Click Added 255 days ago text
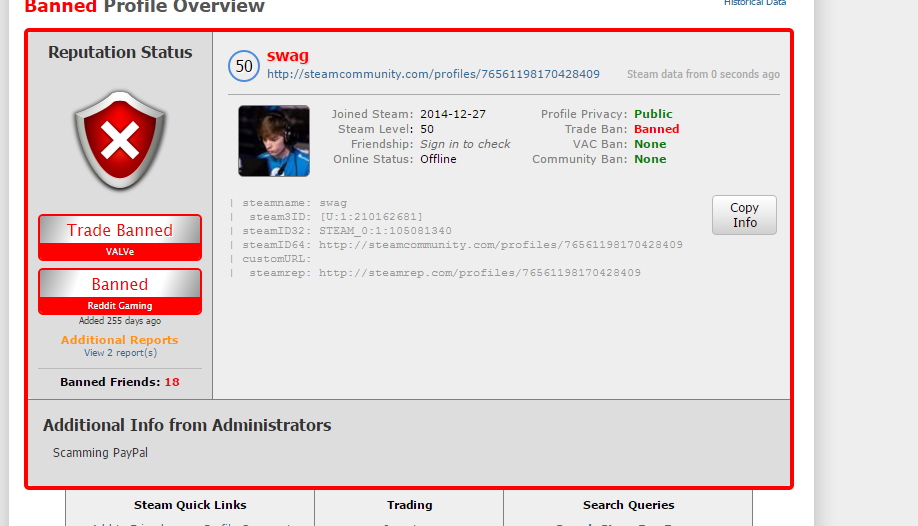918x526 pixels. (120, 321)
